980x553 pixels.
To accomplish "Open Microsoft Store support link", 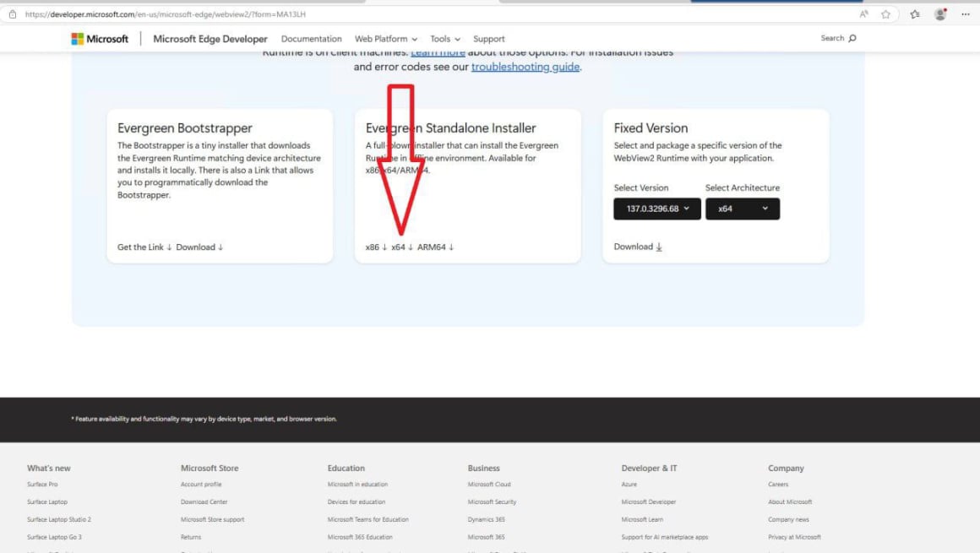I will coord(213,519).
